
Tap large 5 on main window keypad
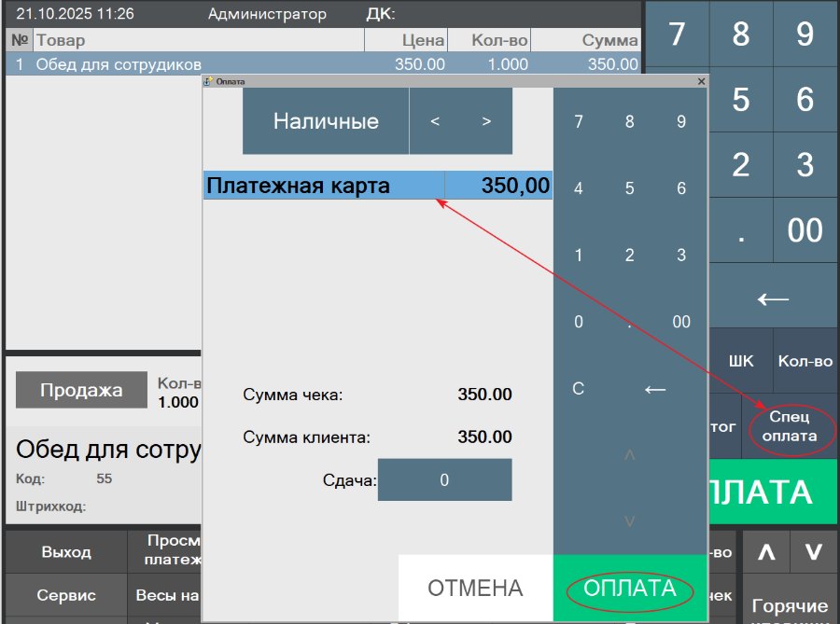click(x=741, y=100)
